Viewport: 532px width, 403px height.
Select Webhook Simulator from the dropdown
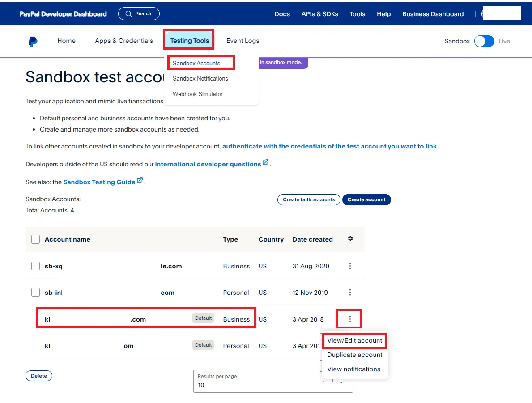pos(198,94)
